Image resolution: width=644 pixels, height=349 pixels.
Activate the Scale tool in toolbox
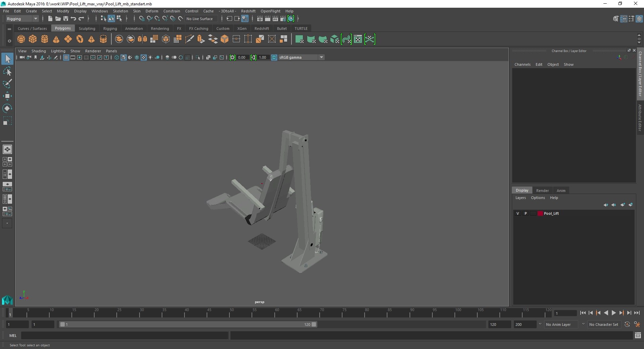[7, 120]
